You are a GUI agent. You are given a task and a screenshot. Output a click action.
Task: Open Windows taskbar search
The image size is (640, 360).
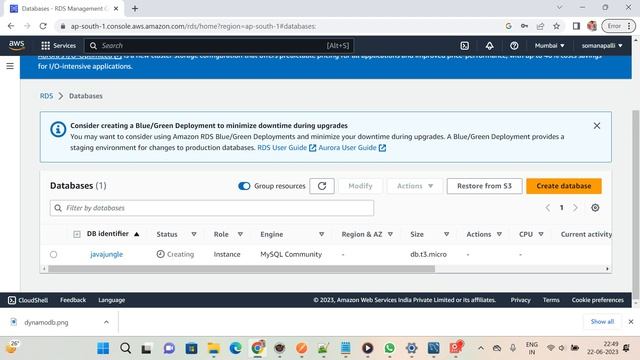126,348
